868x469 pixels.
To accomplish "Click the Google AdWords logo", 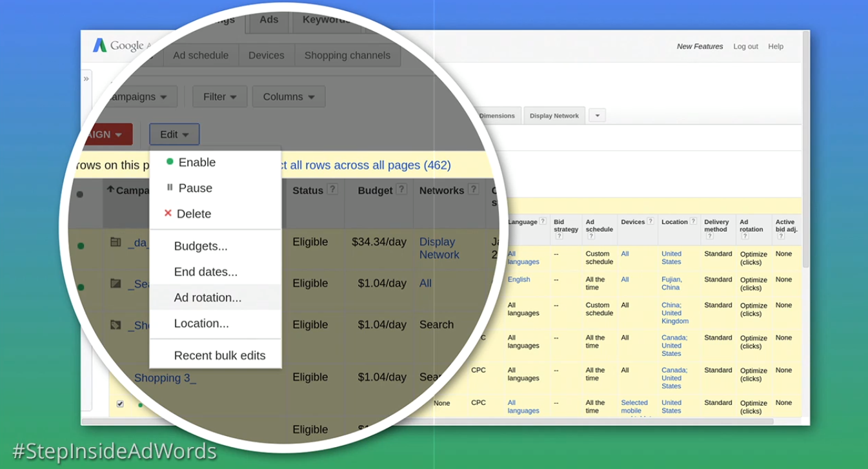I will tap(121, 45).
